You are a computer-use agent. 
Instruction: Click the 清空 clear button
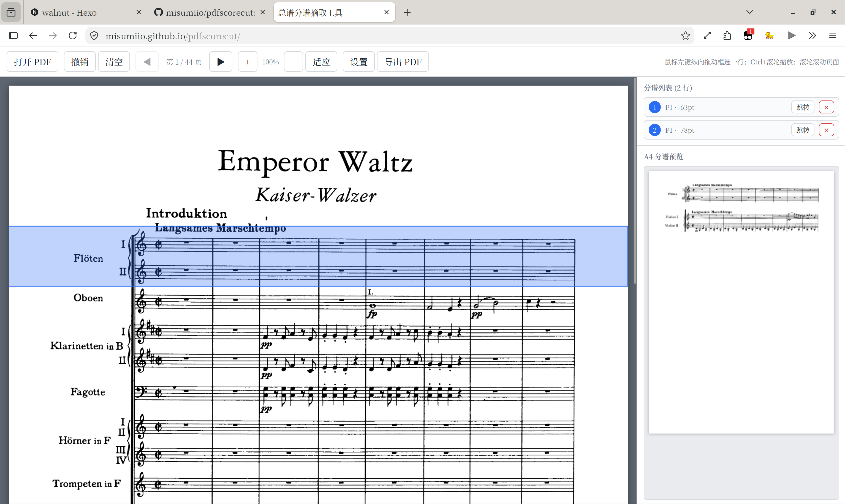tap(114, 62)
